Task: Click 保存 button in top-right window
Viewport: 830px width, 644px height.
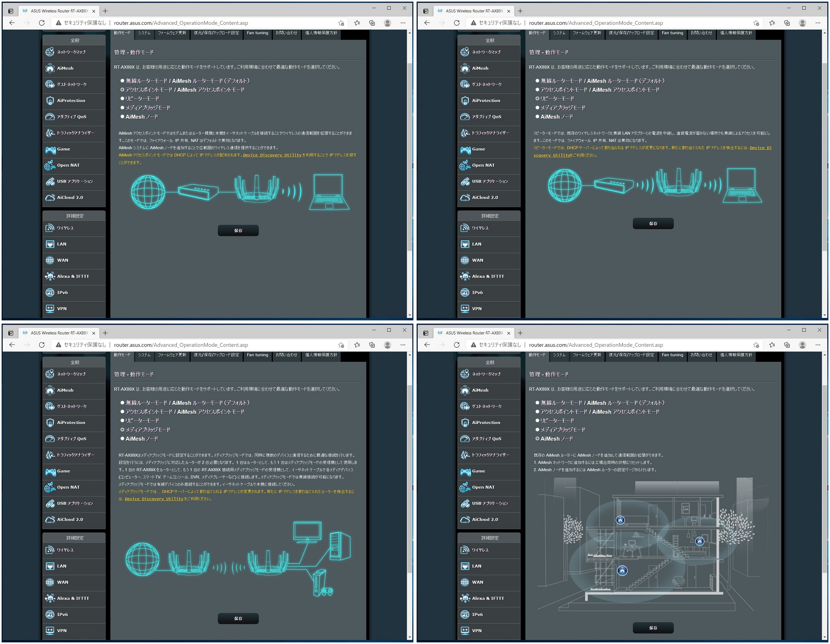Action: pos(653,224)
